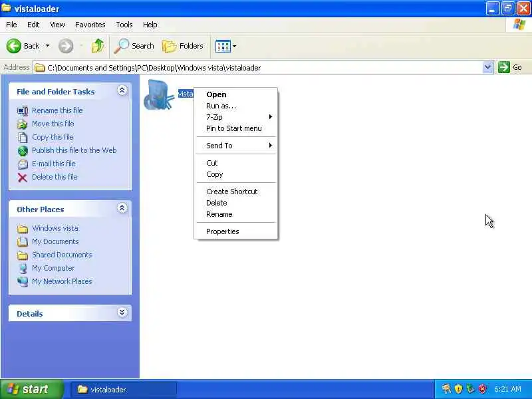532x399 pixels.
Task: Click the Start button
Action: click(x=31, y=389)
